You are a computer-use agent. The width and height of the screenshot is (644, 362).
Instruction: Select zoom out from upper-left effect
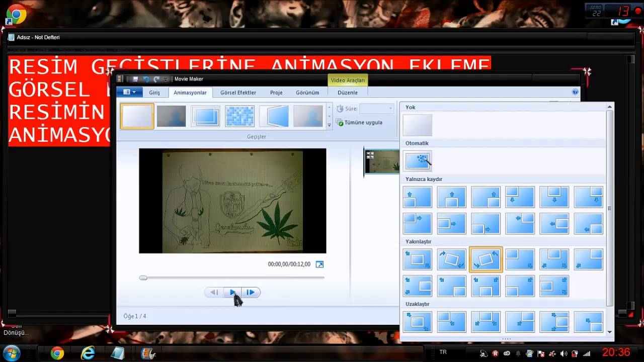tap(452, 322)
